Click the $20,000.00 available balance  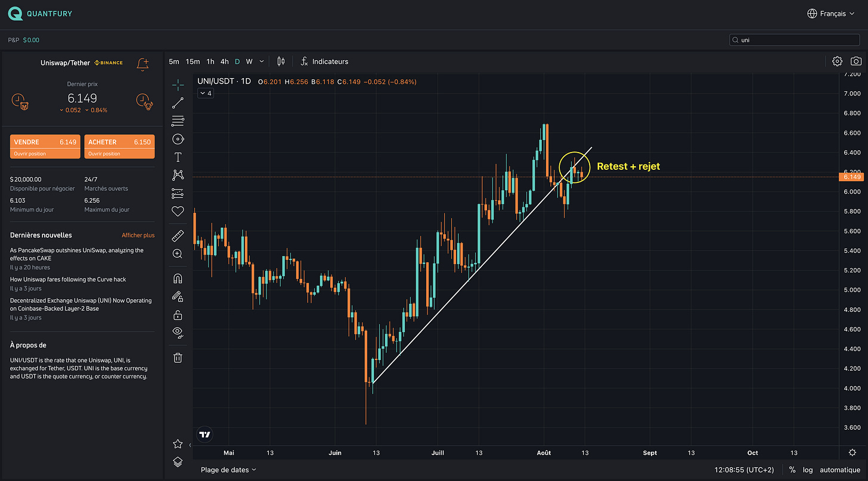(26, 179)
